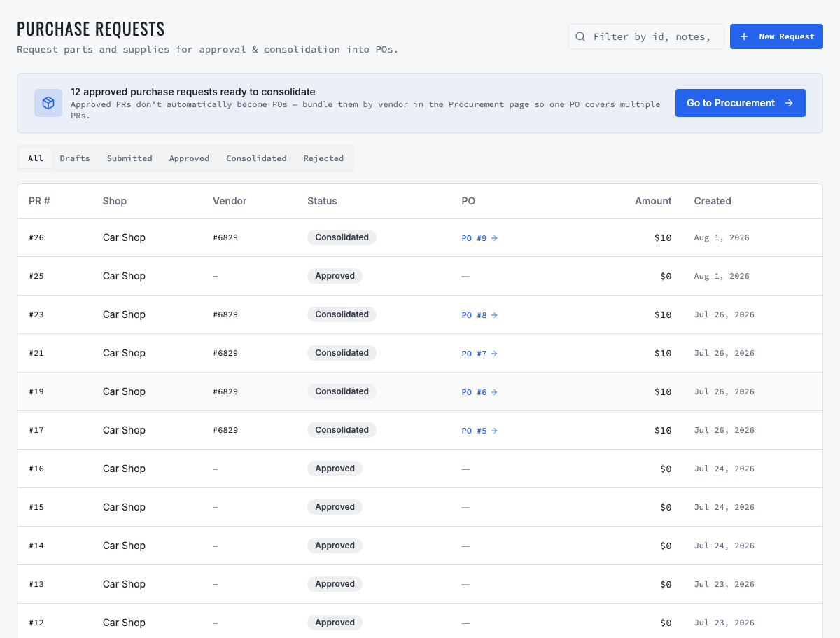The height and width of the screenshot is (638, 840).
Task: Switch to the Submitted tab
Action: pos(129,158)
